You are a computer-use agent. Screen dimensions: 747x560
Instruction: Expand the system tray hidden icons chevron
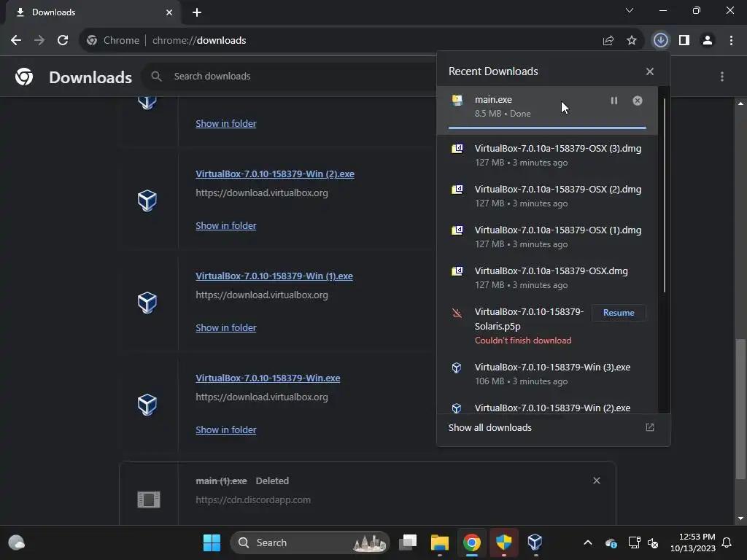click(588, 542)
